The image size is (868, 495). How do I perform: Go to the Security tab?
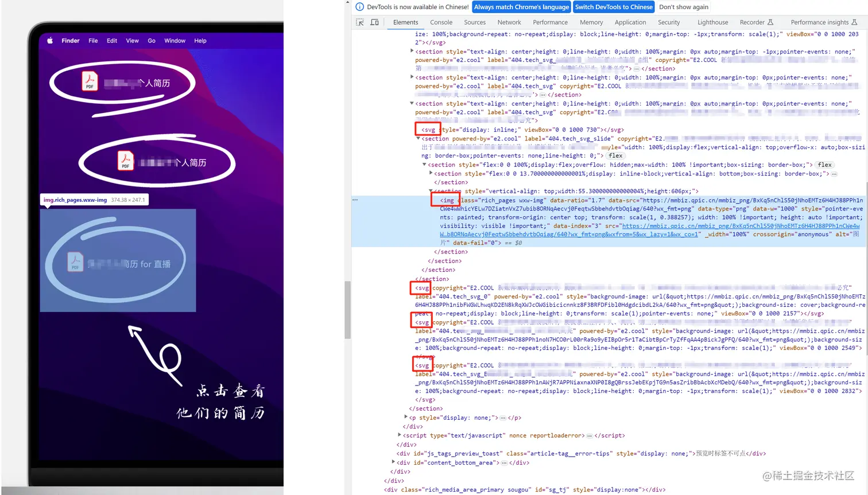[669, 22]
